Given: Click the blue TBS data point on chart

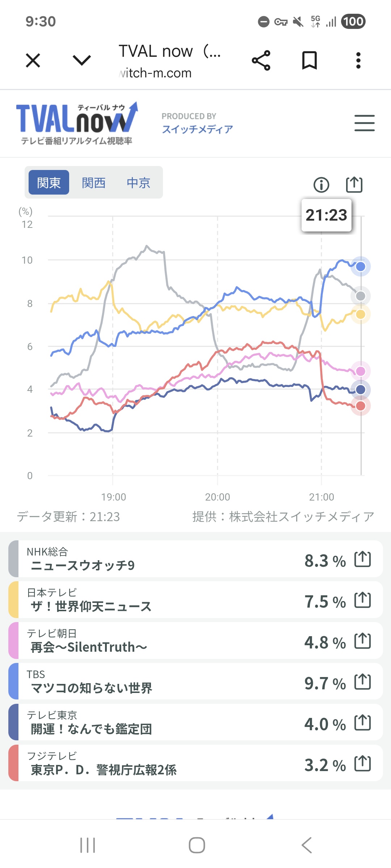Looking at the screenshot, I should click(x=361, y=267).
